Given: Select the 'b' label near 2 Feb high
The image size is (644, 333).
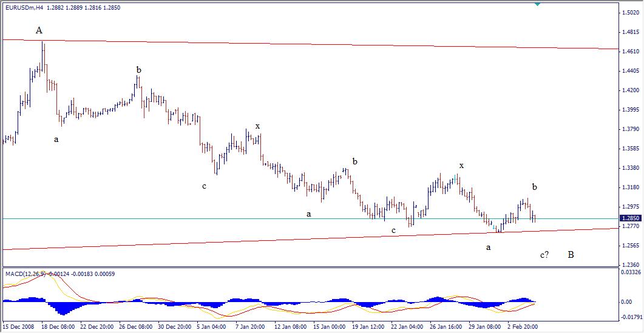Looking at the screenshot, I should click(534, 187).
